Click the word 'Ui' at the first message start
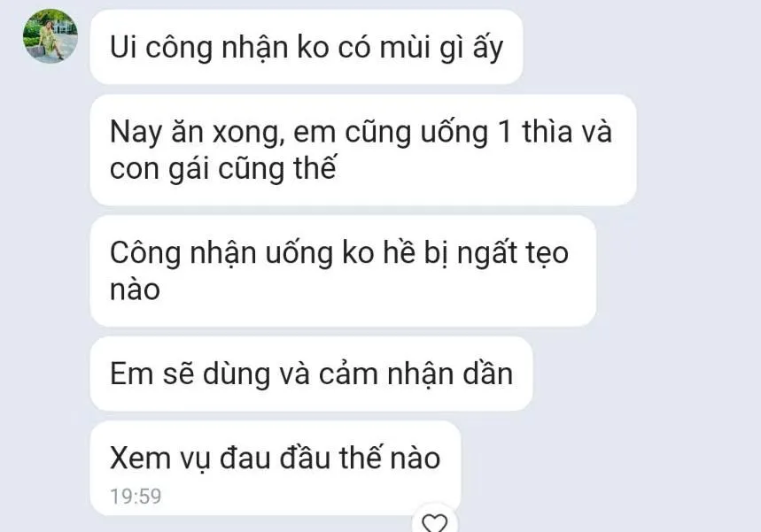The image size is (761, 532). pos(123,48)
